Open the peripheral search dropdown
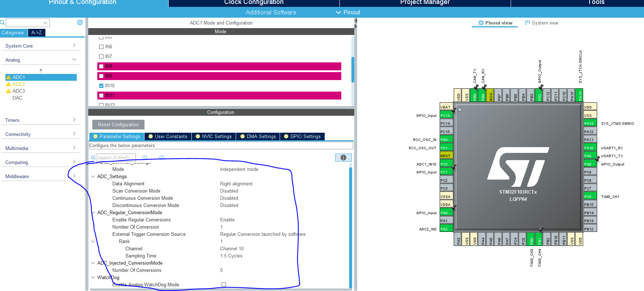This screenshot has height=291, width=644. tap(45, 22)
